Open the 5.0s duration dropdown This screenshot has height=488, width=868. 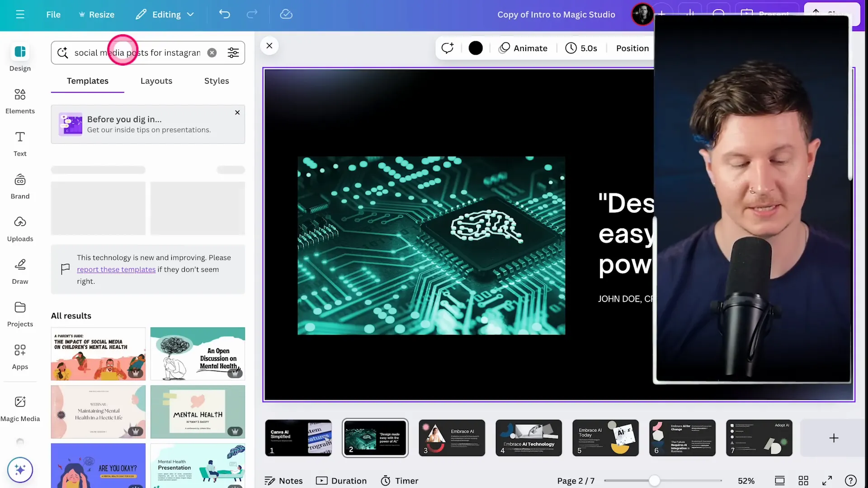(581, 48)
